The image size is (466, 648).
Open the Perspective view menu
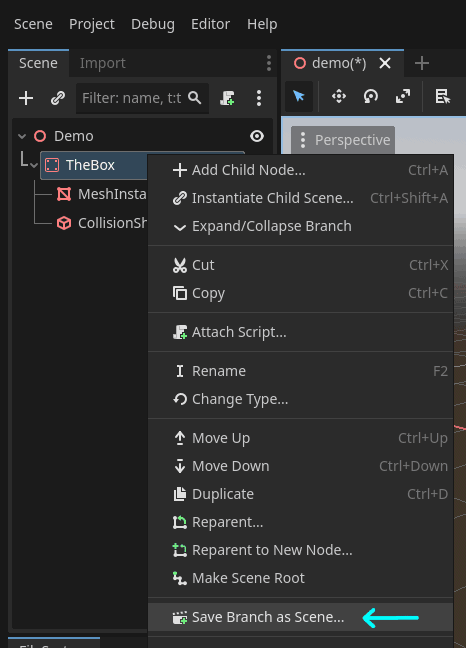pyautogui.click(x=343, y=140)
